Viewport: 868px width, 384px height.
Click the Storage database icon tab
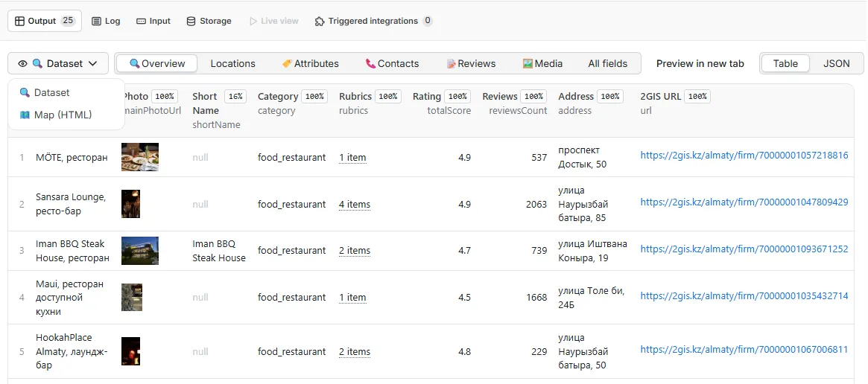209,21
